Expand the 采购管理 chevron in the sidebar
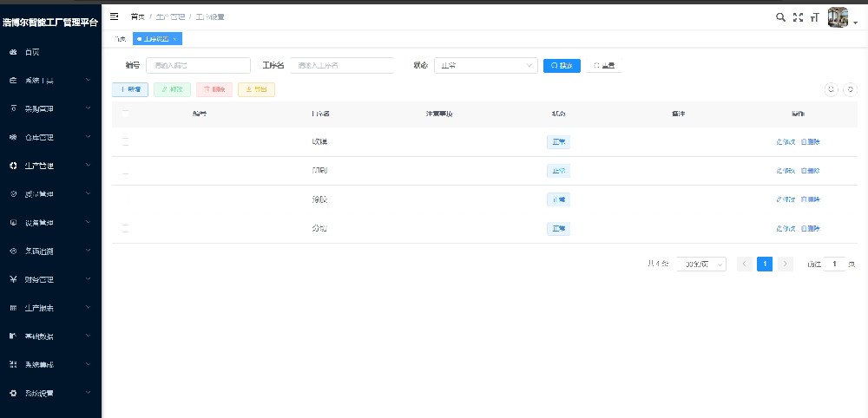 (x=88, y=109)
